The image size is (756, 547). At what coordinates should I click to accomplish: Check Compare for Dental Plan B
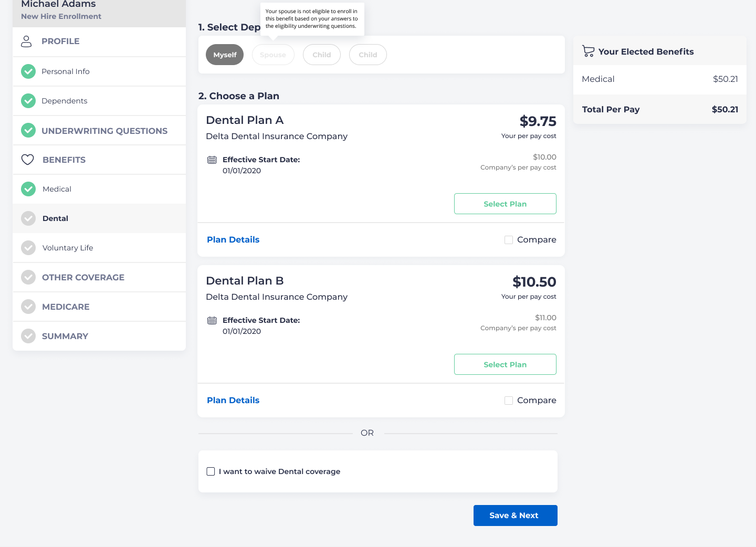509,401
